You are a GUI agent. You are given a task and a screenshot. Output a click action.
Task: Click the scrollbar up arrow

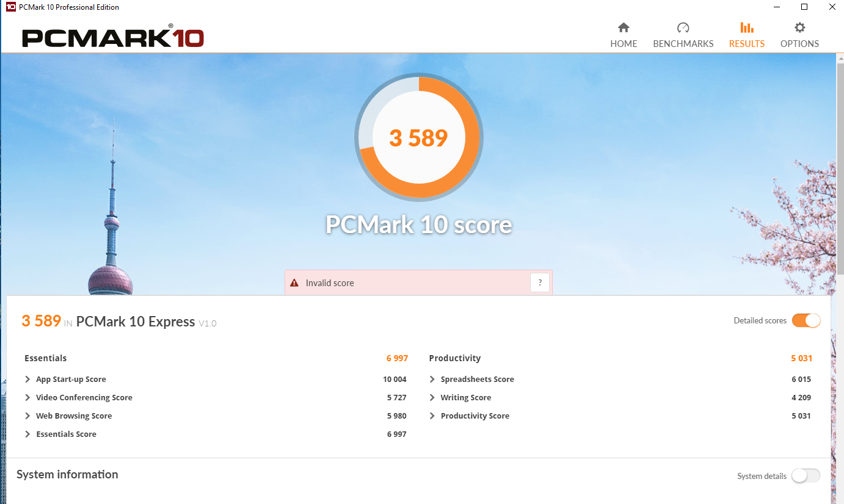840,57
